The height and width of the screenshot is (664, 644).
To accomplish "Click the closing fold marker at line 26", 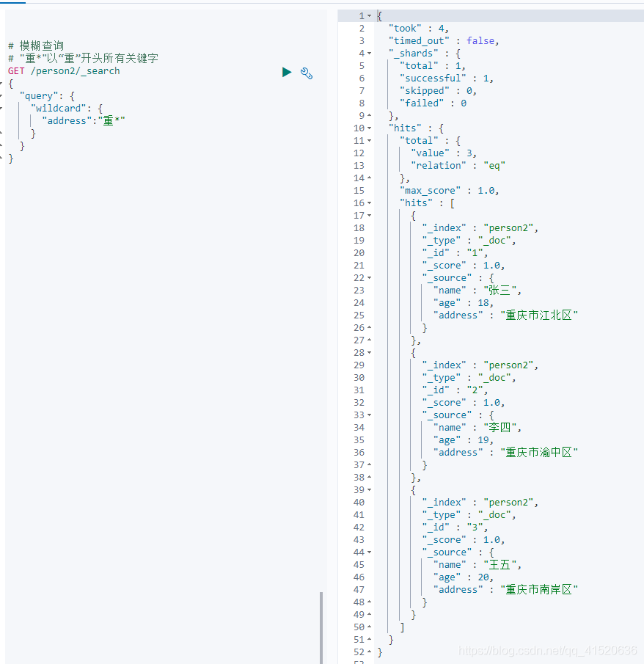I will [369, 328].
